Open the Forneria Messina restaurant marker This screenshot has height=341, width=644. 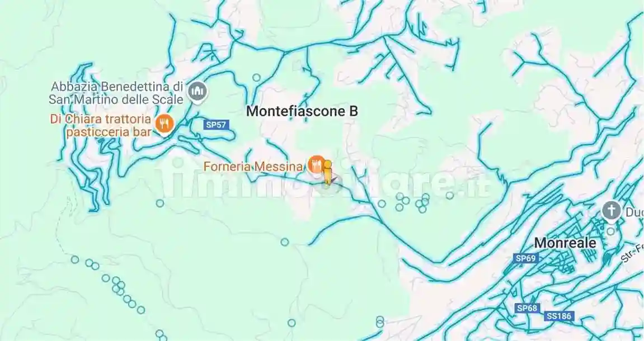(316, 164)
